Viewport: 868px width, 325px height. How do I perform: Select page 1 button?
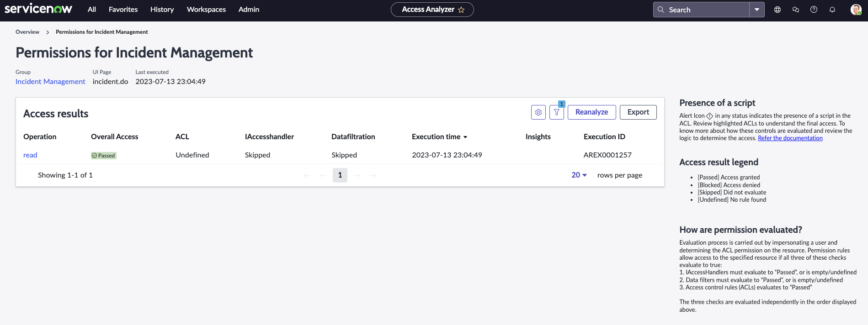click(x=340, y=175)
